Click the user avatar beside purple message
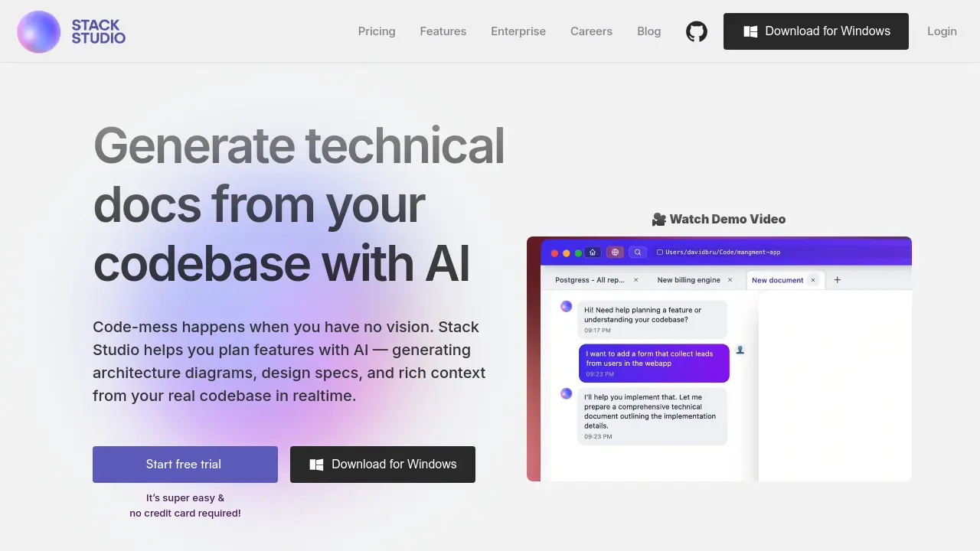Viewport: 980px width, 551px height. click(x=740, y=350)
